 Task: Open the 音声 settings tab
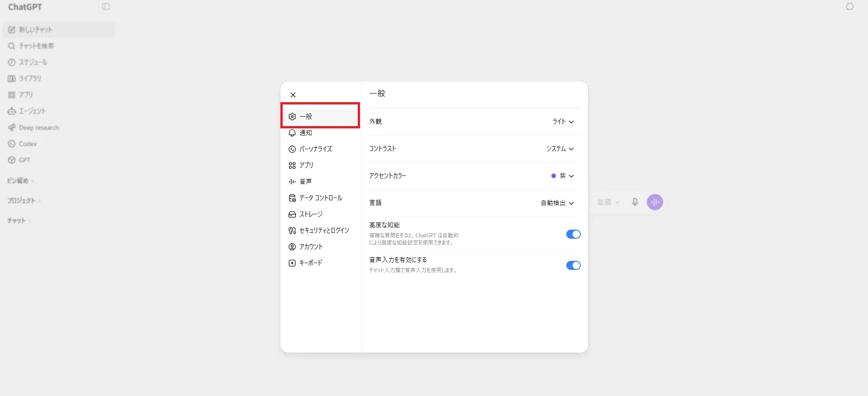click(321, 182)
